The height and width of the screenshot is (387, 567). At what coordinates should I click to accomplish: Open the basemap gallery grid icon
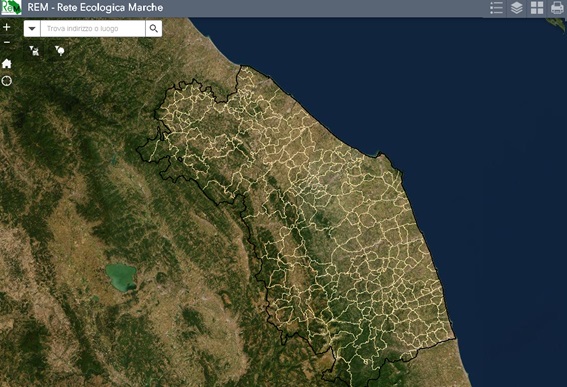point(537,8)
